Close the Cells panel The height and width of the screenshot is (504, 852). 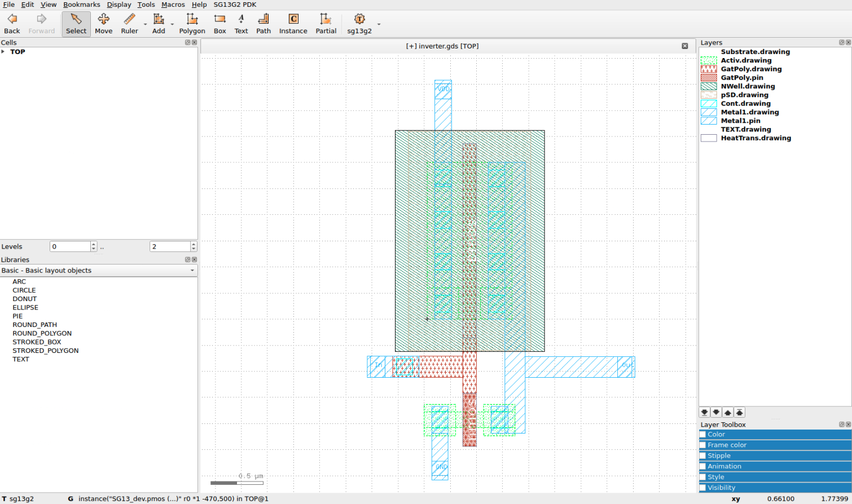click(x=195, y=43)
